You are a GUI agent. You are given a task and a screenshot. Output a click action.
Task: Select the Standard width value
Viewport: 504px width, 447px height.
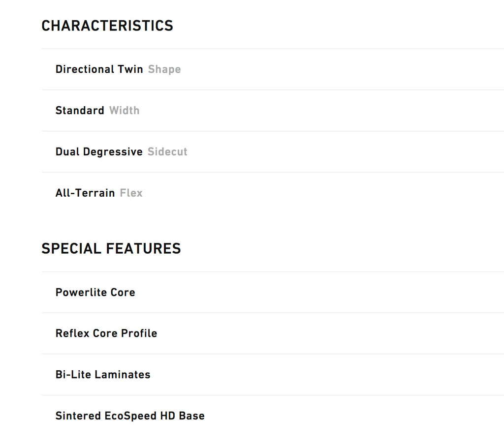point(80,111)
